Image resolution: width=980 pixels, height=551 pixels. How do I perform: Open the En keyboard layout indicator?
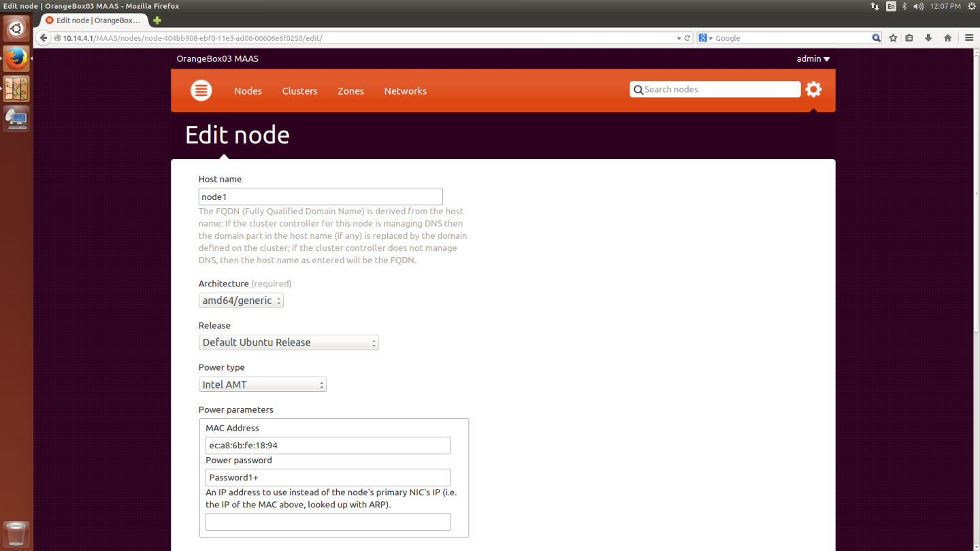tap(892, 6)
